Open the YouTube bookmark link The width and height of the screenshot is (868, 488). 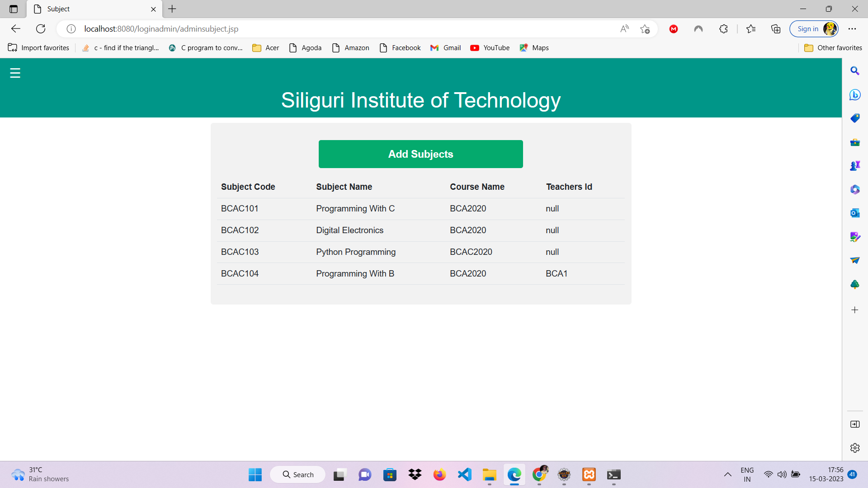pos(490,47)
